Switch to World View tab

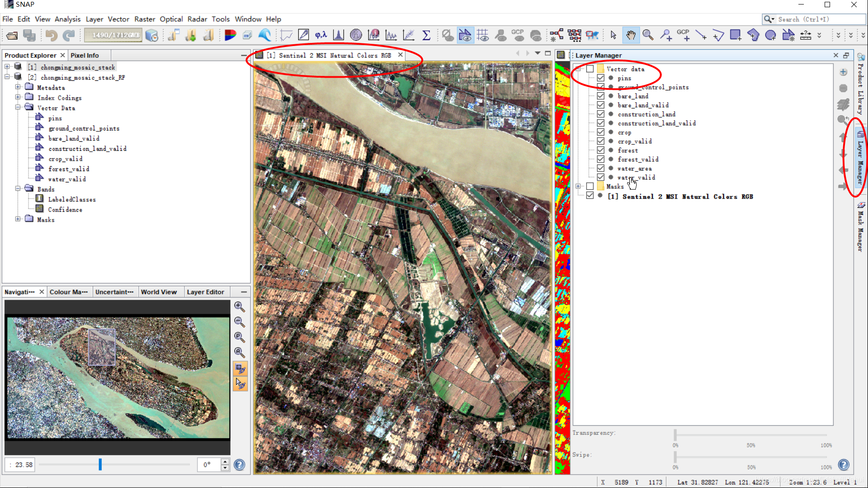tap(159, 292)
